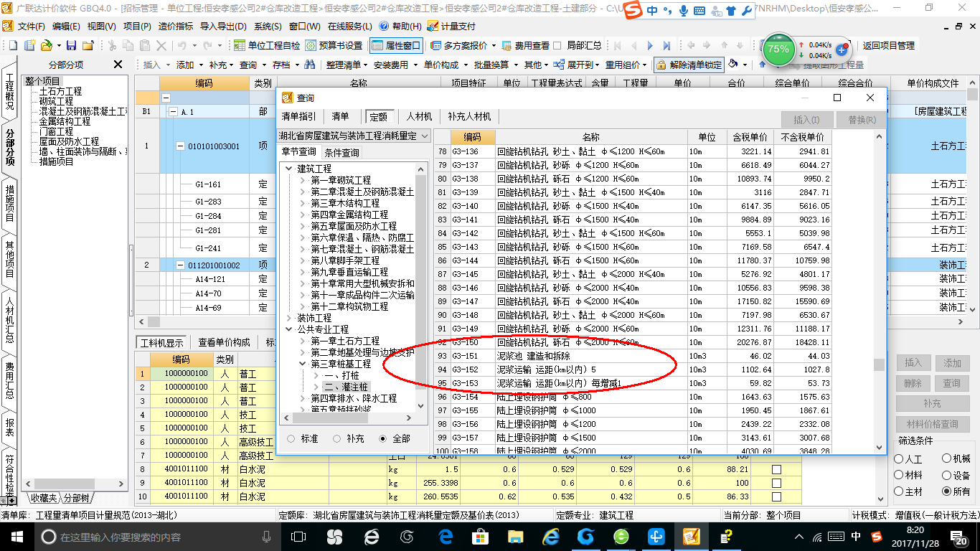Viewport: 980px width, 551px height.
Task: Select row G3-152 泥浆运输
Action: [633, 369]
